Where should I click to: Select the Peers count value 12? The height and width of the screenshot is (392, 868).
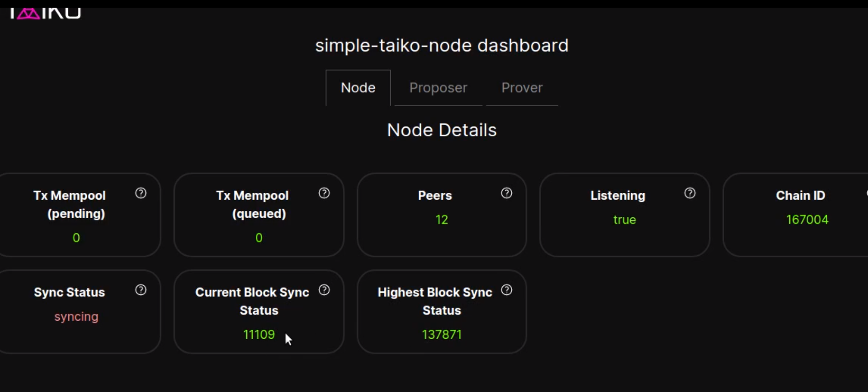(x=442, y=220)
